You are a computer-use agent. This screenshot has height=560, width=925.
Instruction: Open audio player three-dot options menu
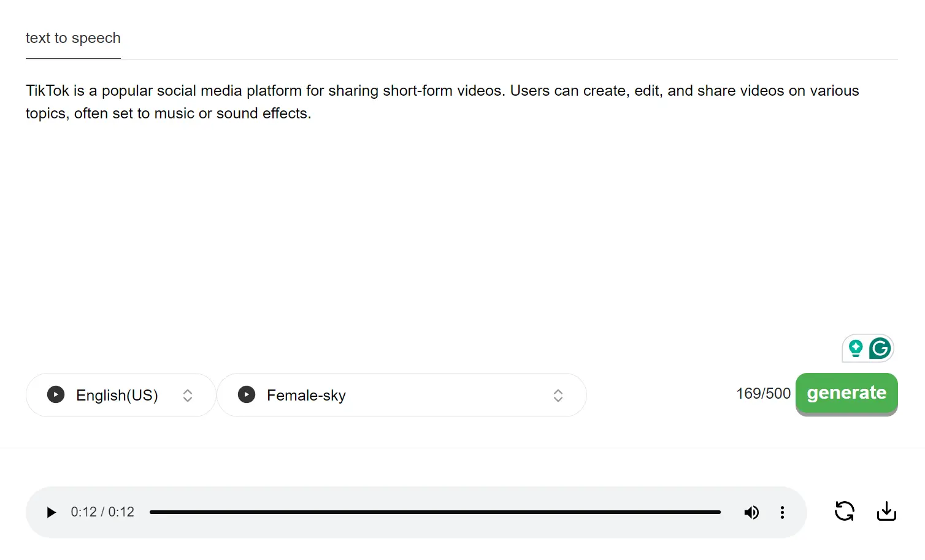click(782, 512)
